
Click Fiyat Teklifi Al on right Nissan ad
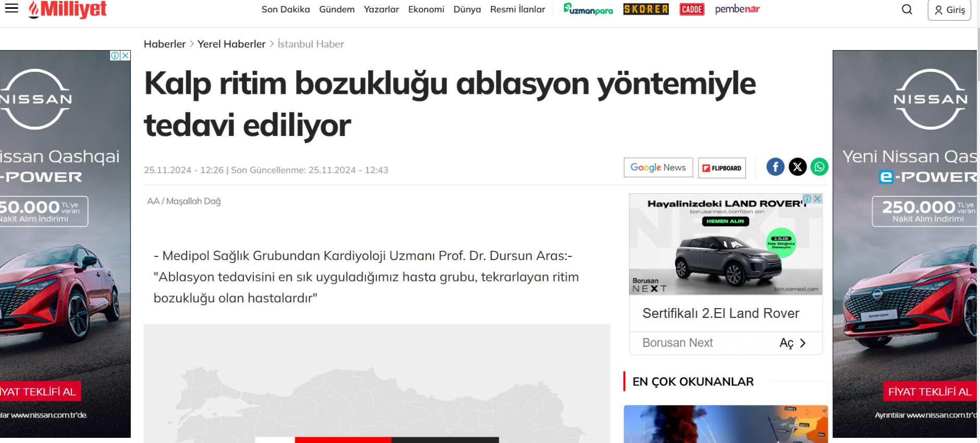[930, 392]
